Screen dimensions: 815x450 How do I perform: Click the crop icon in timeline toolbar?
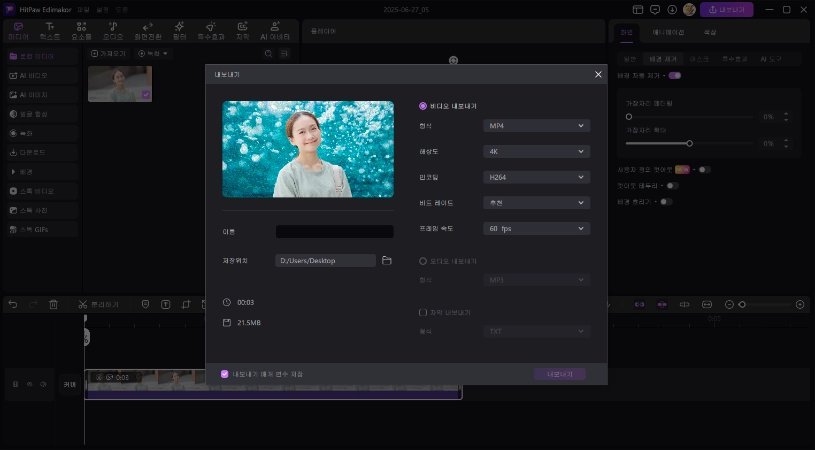click(186, 305)
